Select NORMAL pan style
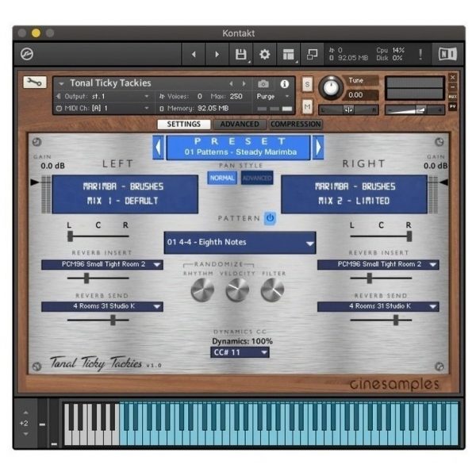Viewport: 476px width, 476px height. pyautogui.click(x=222, y=178)
